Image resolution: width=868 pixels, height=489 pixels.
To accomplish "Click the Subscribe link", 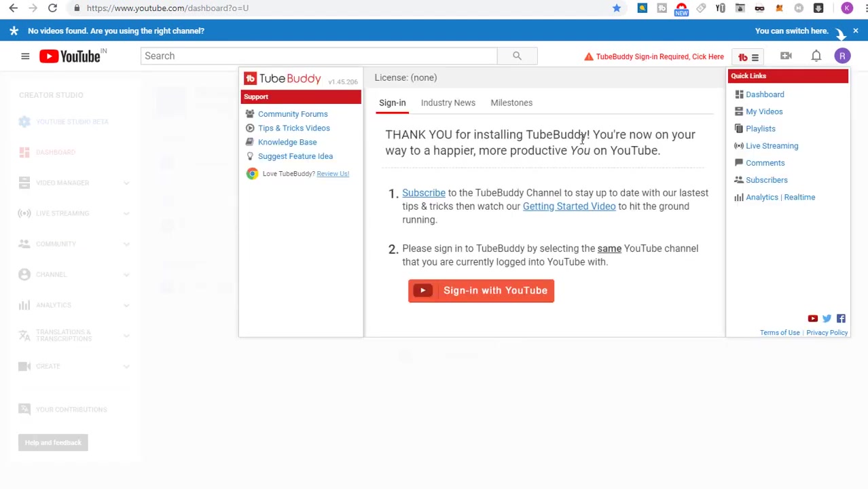I will (x=424, y=193).
